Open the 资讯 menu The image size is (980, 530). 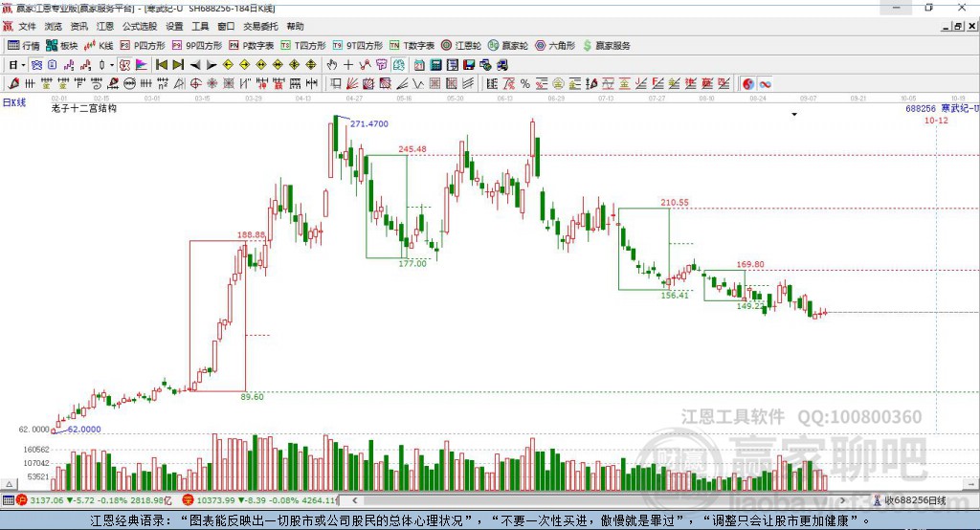[78, 26]
